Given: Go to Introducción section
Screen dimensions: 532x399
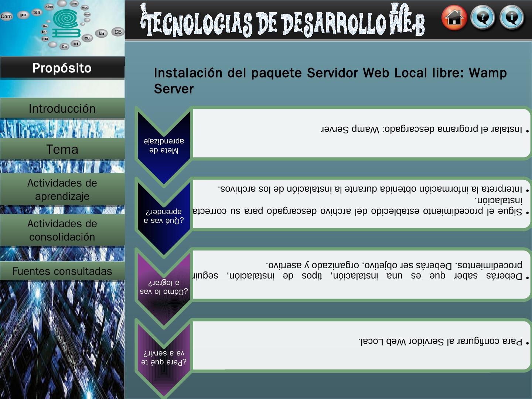Looking at the screenshot, I should tap(62, 109).
